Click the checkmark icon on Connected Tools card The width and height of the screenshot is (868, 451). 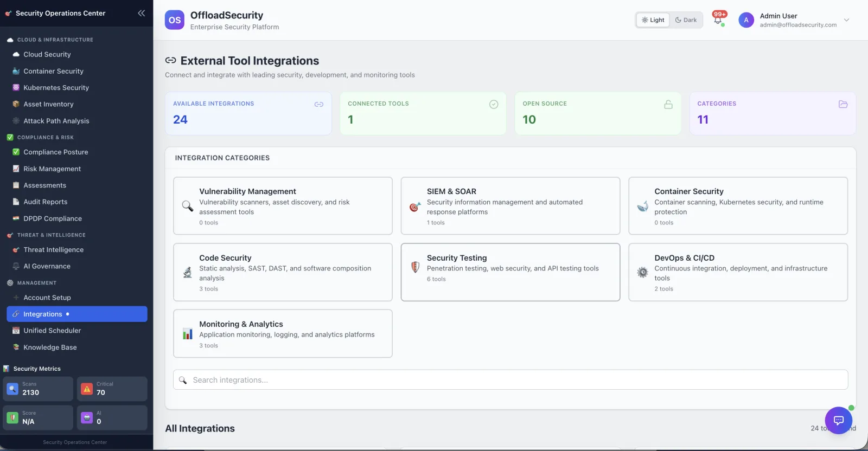494,104
